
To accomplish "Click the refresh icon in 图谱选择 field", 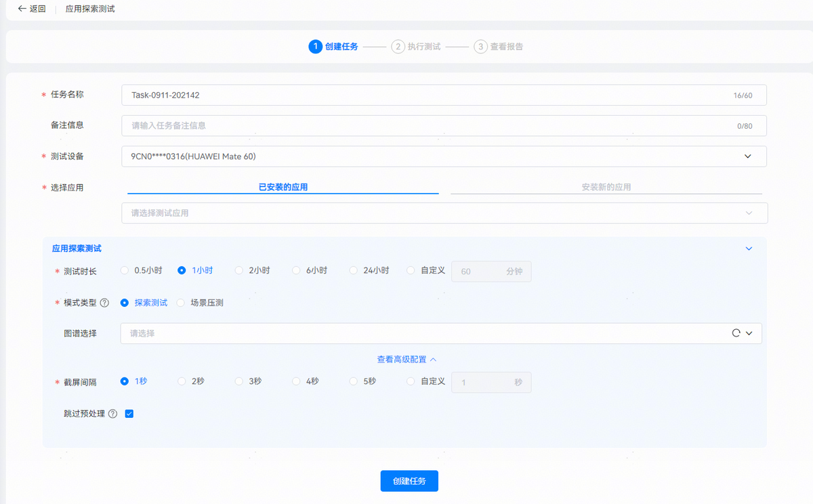I will tap(736, 333).
